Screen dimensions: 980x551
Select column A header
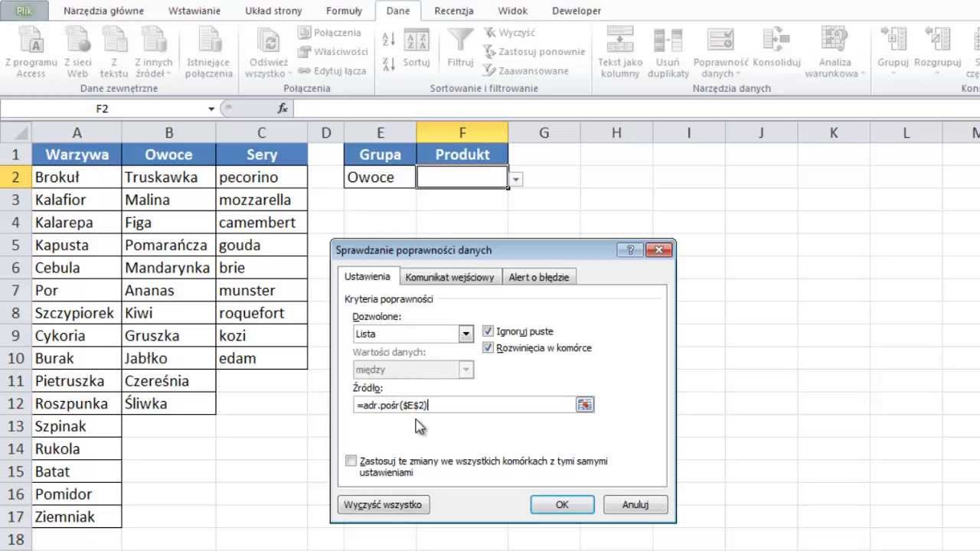click(77, 132)
